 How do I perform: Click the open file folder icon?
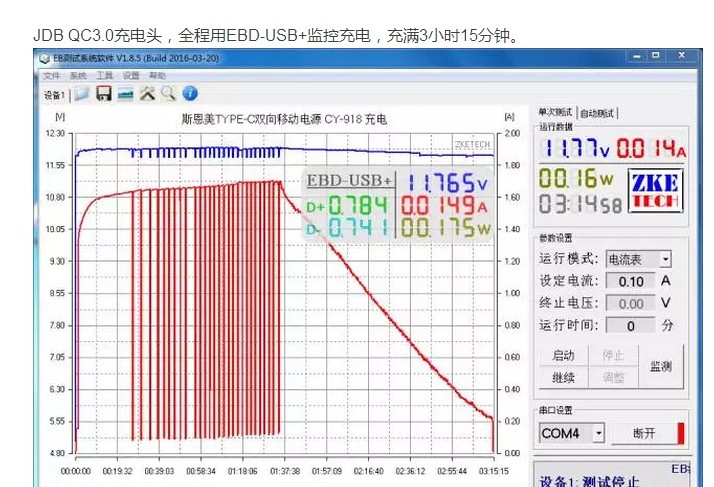(81, 94)
